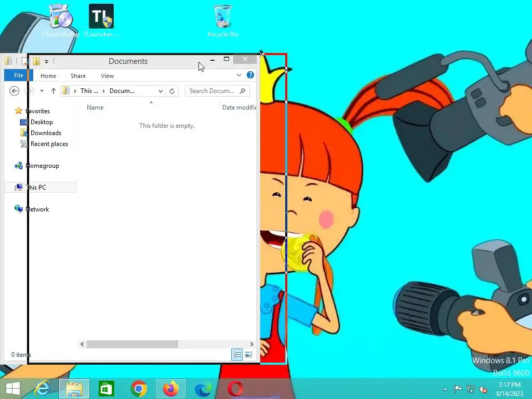Launch Microsoft Edge from taskbar
This screenshot has width=532, height=399.
(203, 389)
